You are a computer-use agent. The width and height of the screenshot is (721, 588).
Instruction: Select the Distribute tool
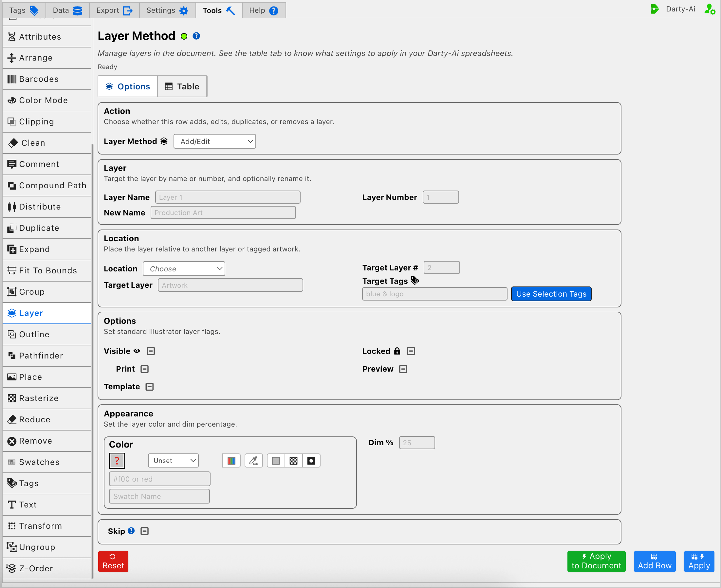pos(47,207)
